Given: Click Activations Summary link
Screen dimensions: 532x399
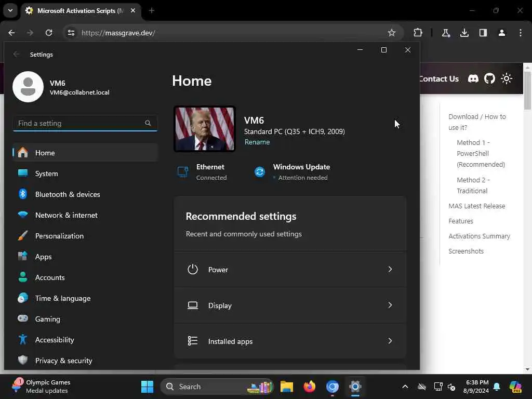Looking at the screenshot, I should [x=479, y=236].
